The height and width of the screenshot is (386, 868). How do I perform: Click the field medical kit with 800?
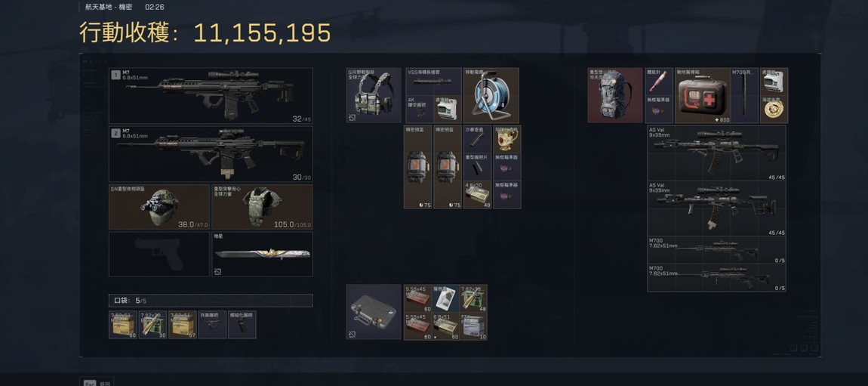coord(703,95)
